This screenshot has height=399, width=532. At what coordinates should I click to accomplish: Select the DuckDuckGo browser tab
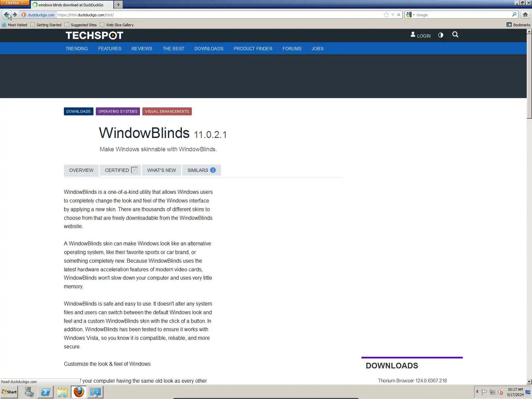(72, 5)
